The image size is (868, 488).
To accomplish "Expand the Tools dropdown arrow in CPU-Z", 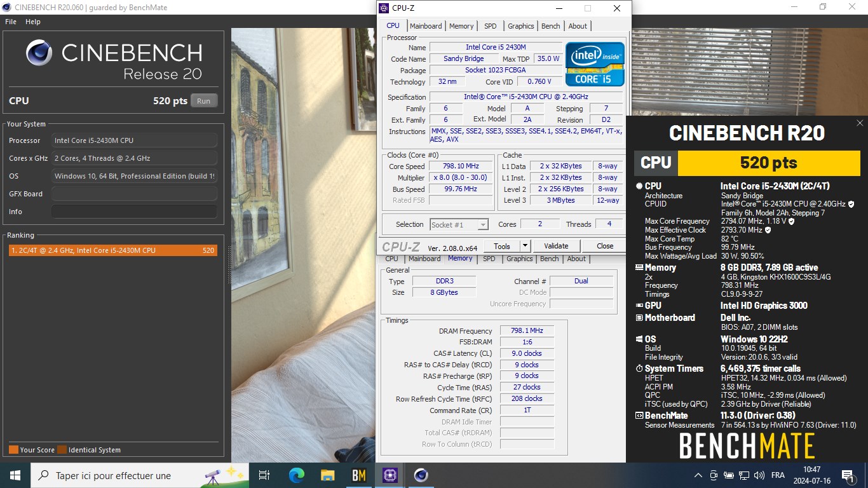I will (x=525, y=246).
